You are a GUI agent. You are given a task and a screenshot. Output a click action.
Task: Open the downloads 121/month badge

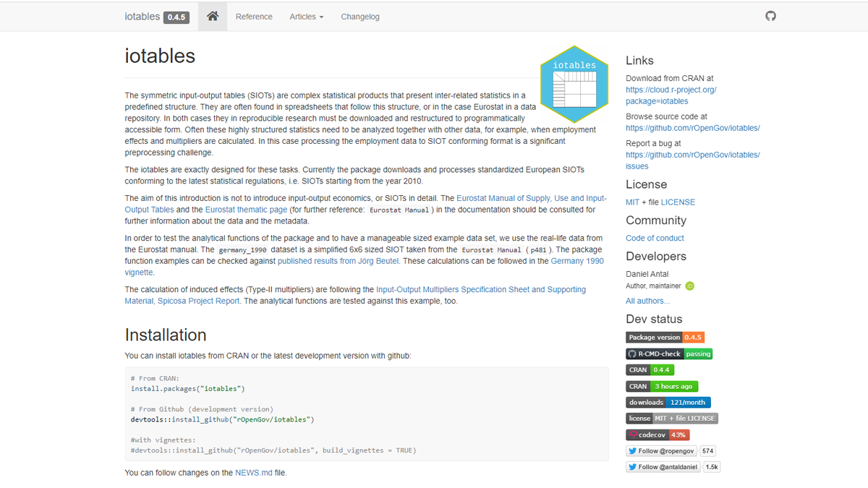[x=668, y=402]
